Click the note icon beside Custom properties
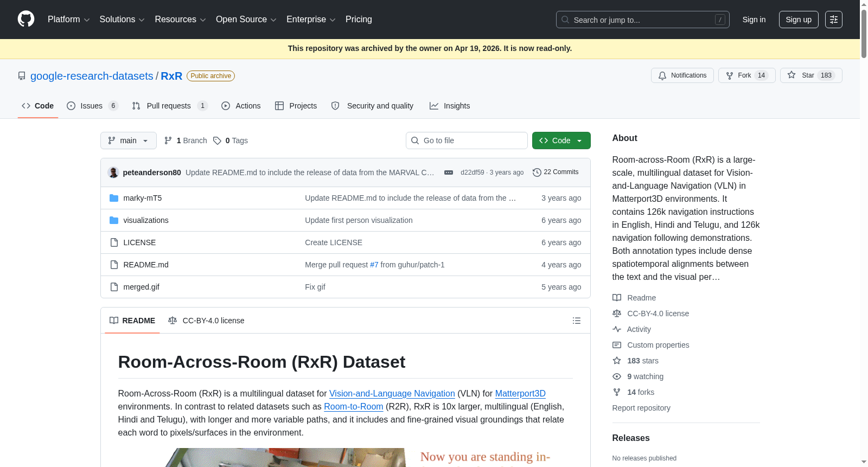Screen dimensions: 868x467 [617, 345]
